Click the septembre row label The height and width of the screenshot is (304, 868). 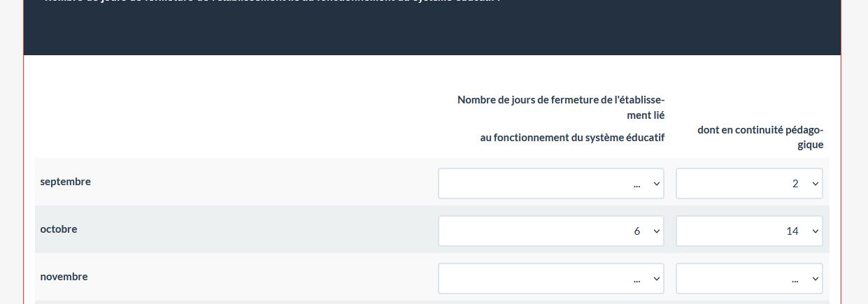point(66,182)
